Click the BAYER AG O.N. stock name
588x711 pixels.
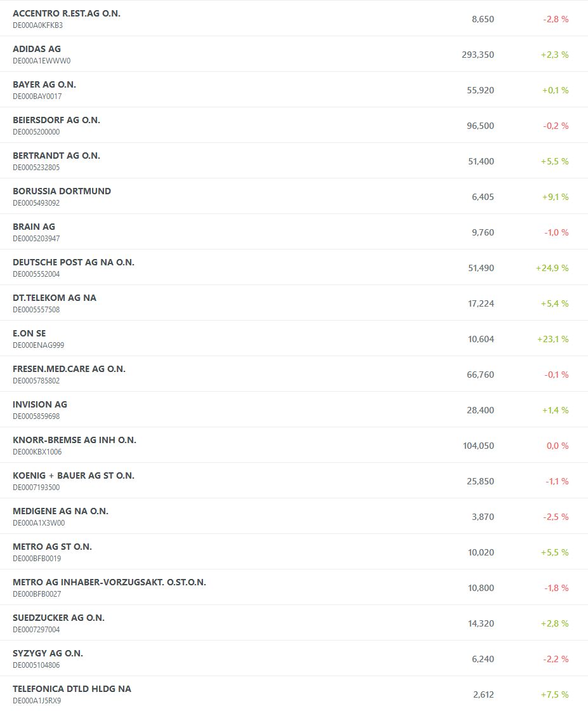pos(44,84)
